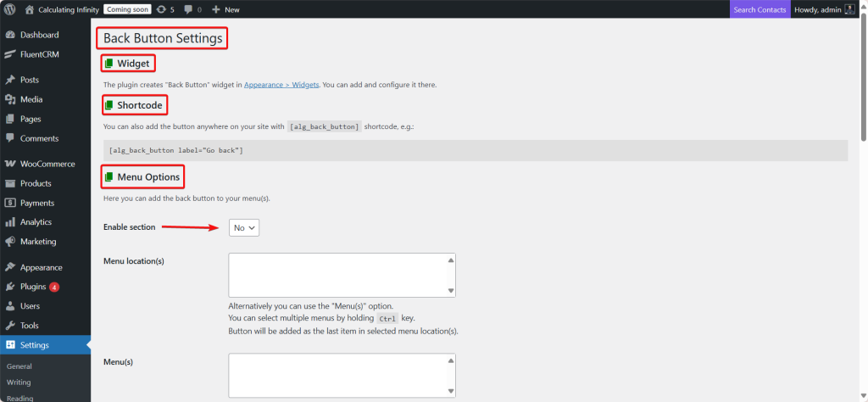This screenshot has width=868, height=402.
Task: Go to WooCommerce in the sidebar
Action: point(47,164)
